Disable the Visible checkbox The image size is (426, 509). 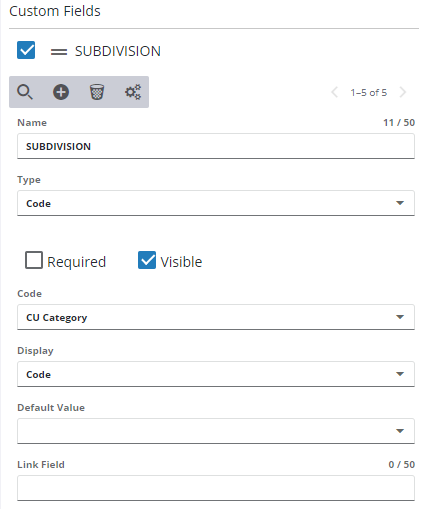click(x=147, y=260)
